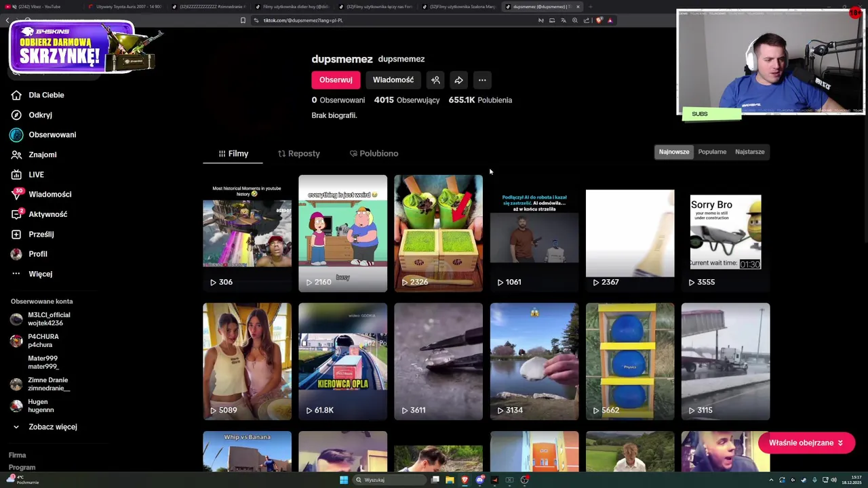Open Whip vs Banana video
The width and height of the screenshot is (868, 488).
247,451
